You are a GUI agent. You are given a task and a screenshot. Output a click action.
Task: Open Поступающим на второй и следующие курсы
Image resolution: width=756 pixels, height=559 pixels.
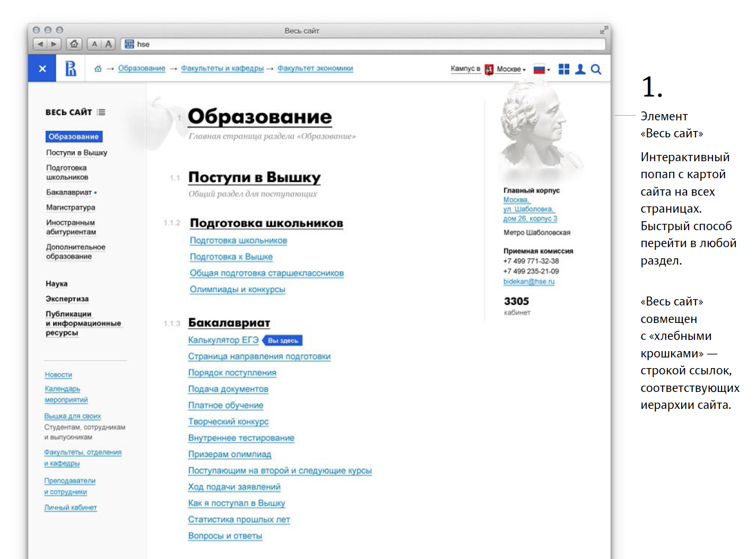[280, 470]
